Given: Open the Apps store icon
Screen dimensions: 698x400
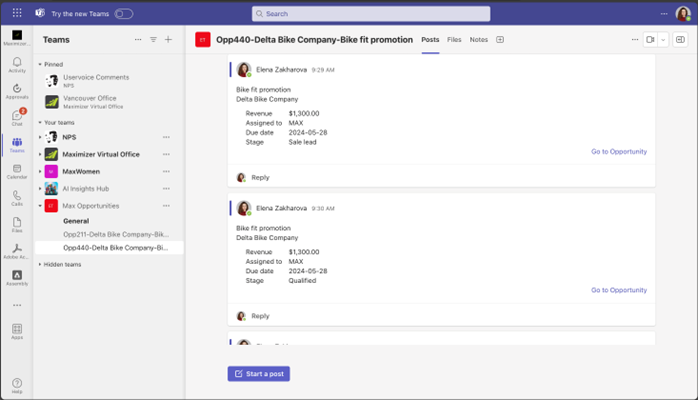Looking at the screenshot, I should (x=17, y=331).
